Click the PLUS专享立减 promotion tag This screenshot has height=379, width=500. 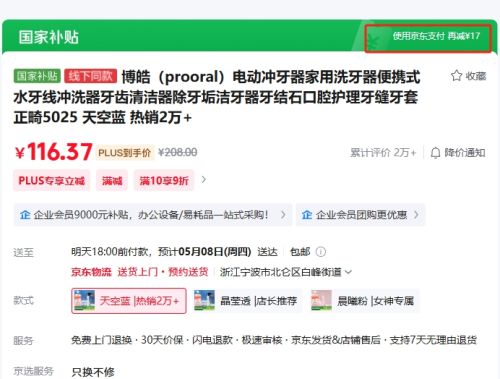[52, 181]
